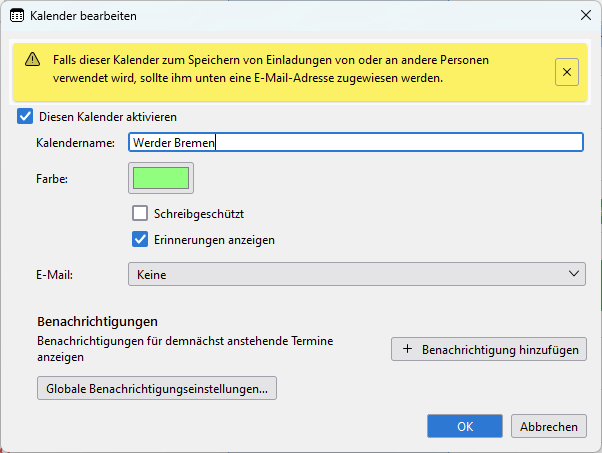The image size is (602, 453).
Task: Click the Farbe label
Action: point(51,179)
